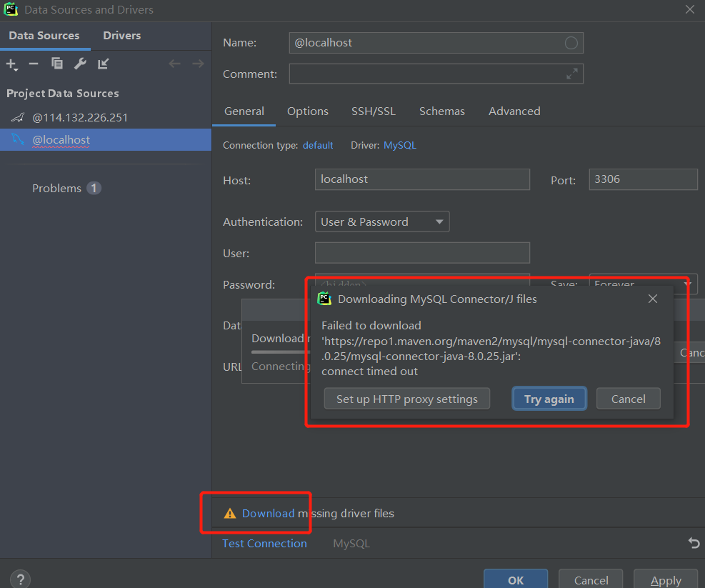Expand the Comment field with arrows icon
705x588 pixels.
[x=572, y=74]
